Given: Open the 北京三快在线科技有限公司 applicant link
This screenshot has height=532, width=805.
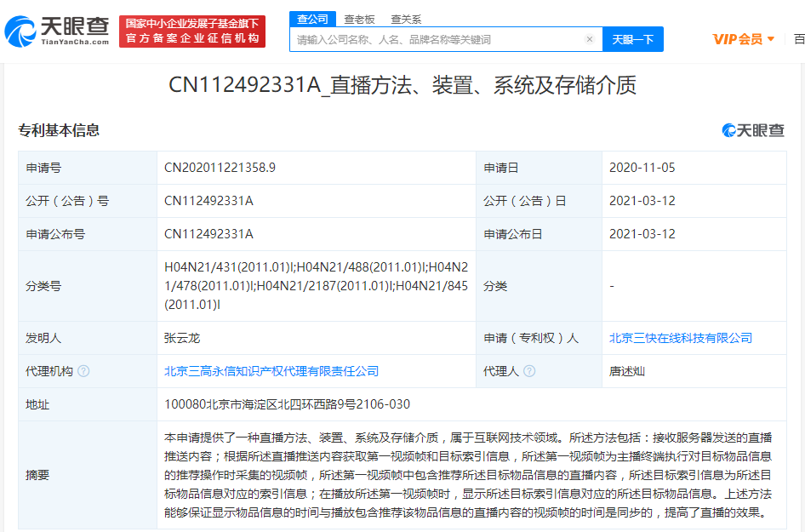Looking at the screenshot, I should pyautogui.click(x=680, y=338).
